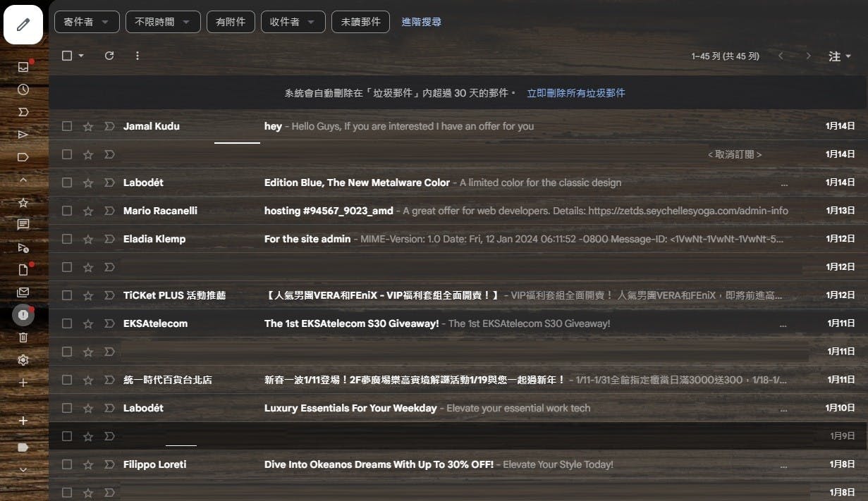Go to the Inbox tray icon
The height and width of the screenshot is (501, 868).
(23, 67)
